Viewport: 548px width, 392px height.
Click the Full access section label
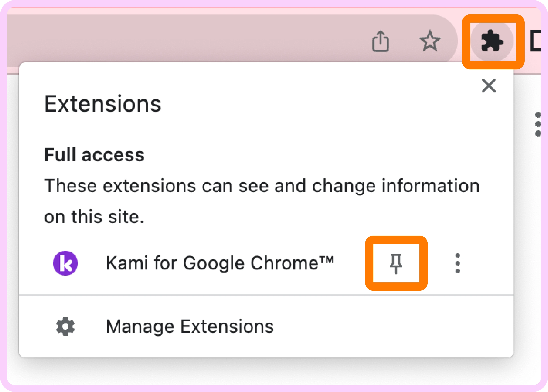(94, 155)
